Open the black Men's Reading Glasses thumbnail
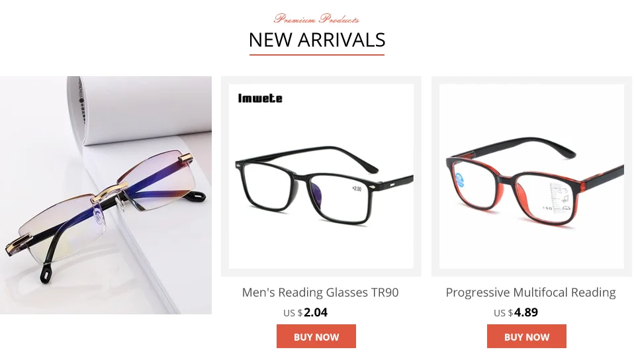The width and height of the screenshot is (634, 364). [321, 176]
